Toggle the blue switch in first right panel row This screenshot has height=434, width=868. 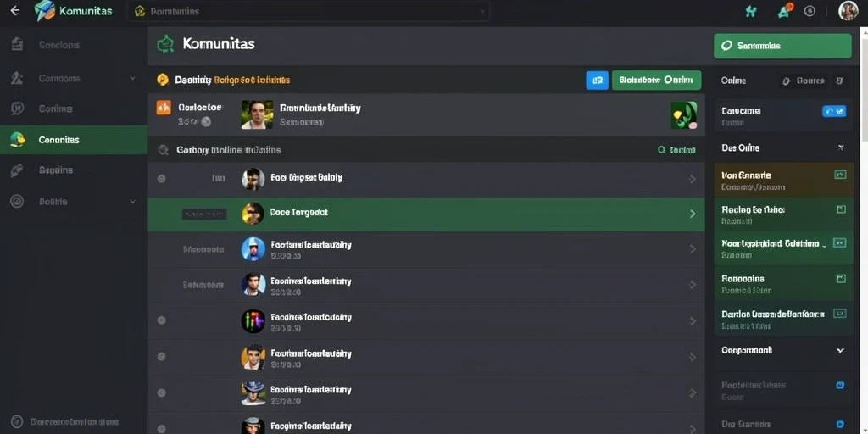[834, 111]
